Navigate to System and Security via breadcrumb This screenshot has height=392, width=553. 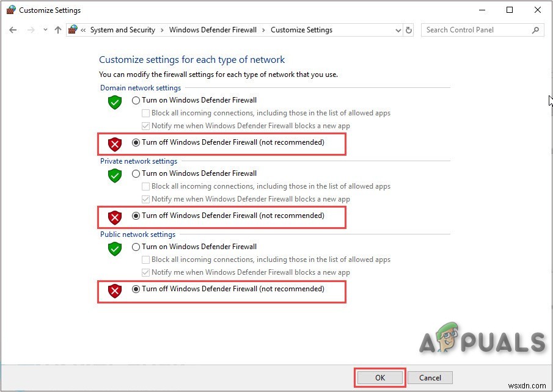(x=123, y=29)
